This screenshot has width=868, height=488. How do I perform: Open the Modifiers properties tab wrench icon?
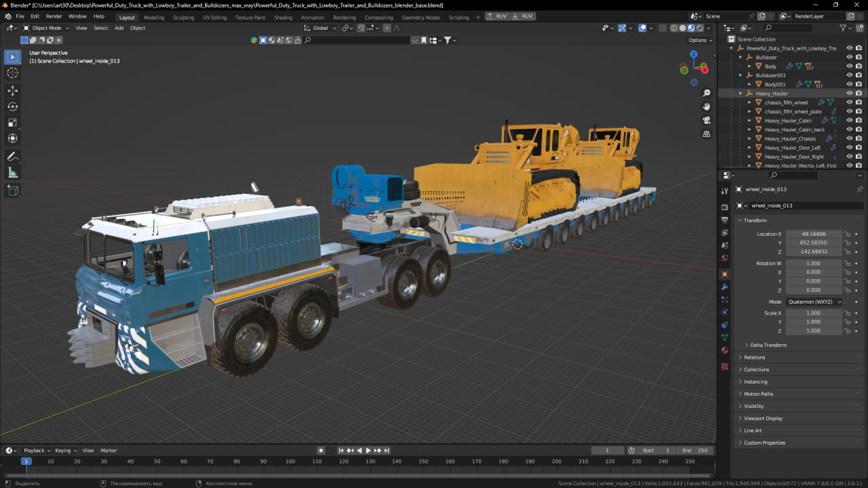[x=725, y=287]
